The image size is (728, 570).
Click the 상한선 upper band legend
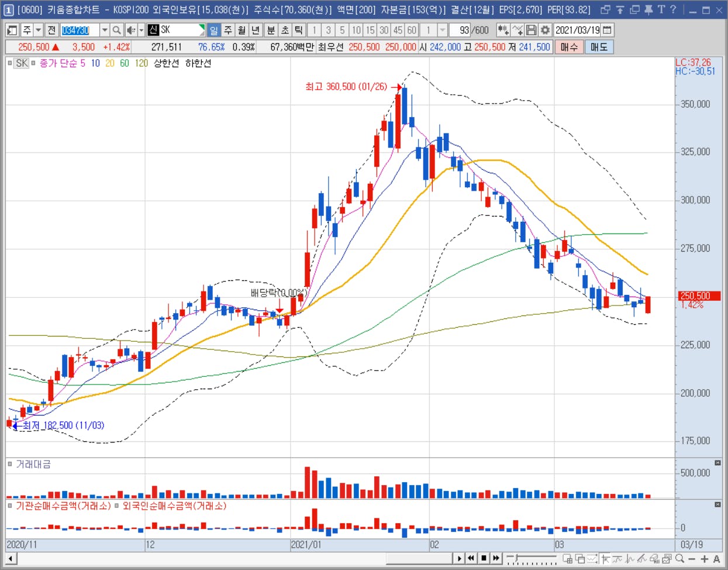pos(166,63)
